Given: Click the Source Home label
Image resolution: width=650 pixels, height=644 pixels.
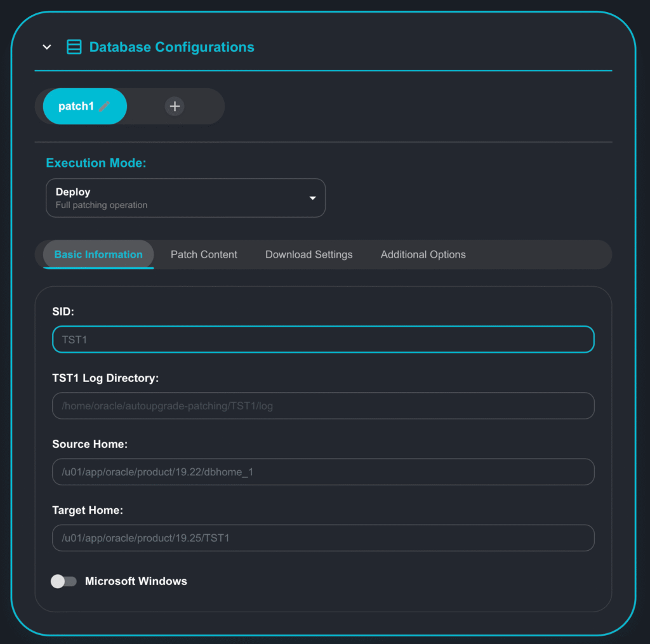Looking at the screenshot, I should click(90, 444).
